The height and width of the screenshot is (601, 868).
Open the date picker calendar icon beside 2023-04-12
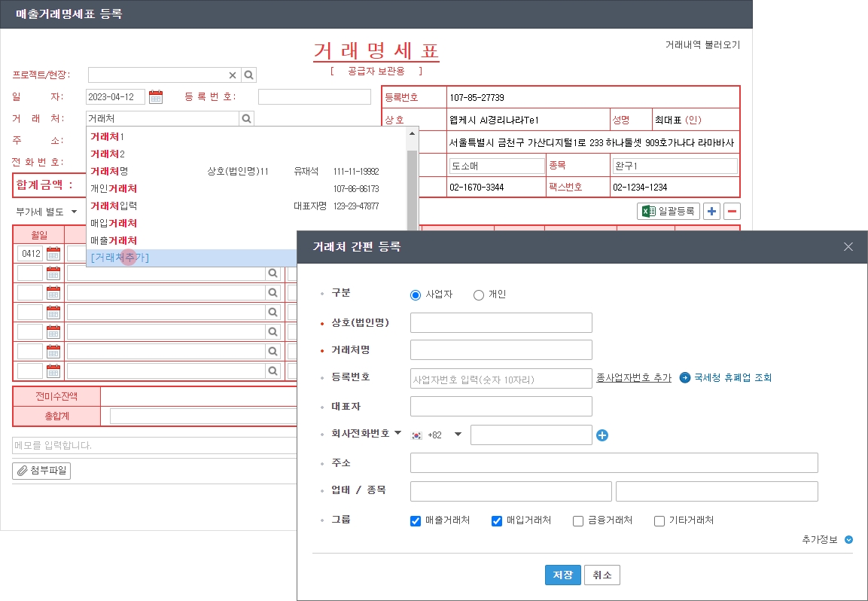(156, 96)
